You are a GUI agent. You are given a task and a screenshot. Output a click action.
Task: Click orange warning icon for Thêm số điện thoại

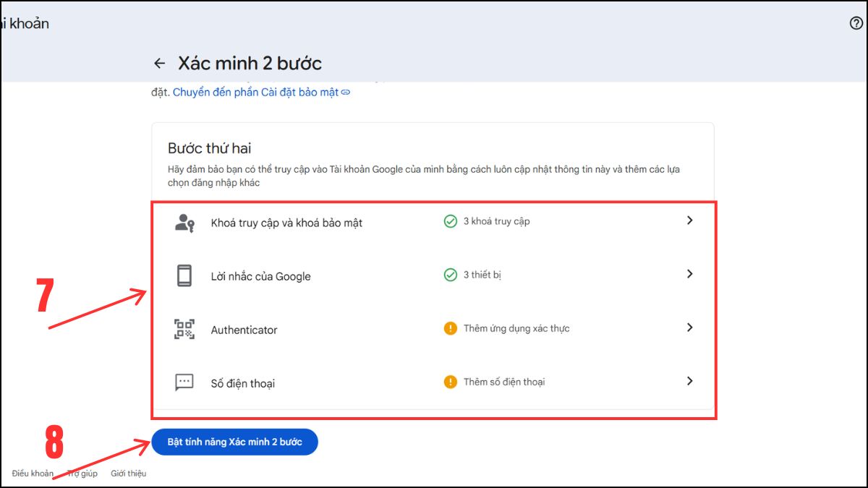click(450, 382)
